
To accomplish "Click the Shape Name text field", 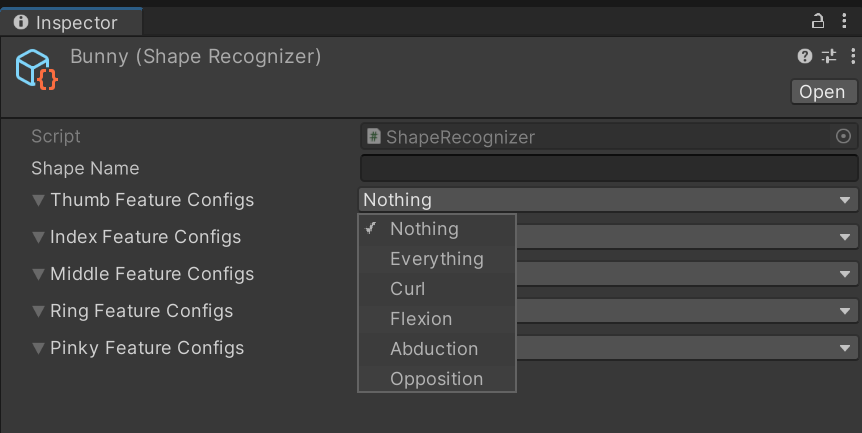I will 609,168.
